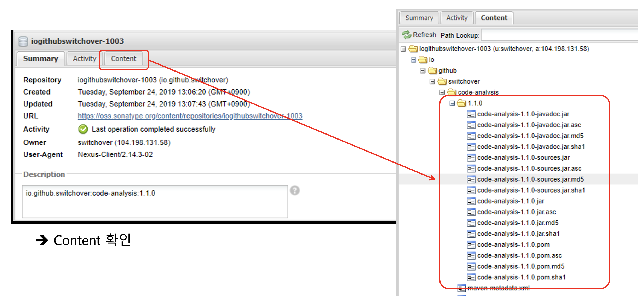644x296 pixels.
Task: Click the help question mark icon near Description
Action: [295, 190]
